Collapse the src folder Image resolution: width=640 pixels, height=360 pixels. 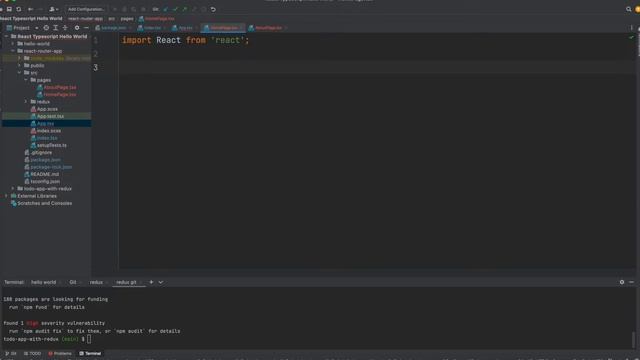pyautogui.click(x=19, y=73)
